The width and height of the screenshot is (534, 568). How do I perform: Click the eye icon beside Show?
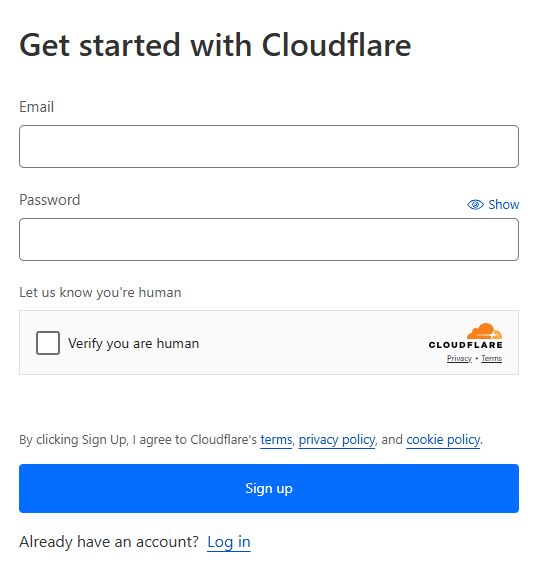(475, 205)
